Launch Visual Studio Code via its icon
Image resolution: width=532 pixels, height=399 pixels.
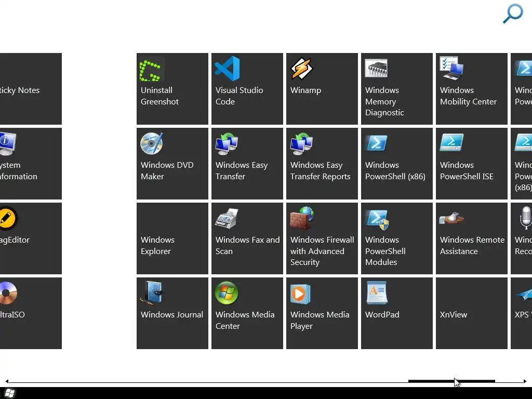point(227,69)
